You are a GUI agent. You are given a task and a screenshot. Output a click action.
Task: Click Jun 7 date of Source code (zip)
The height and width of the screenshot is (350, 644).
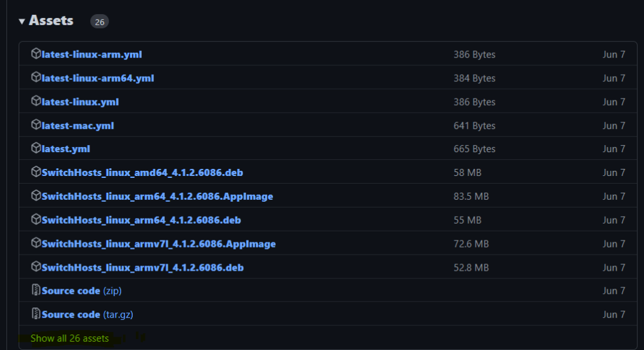[614, 291]
